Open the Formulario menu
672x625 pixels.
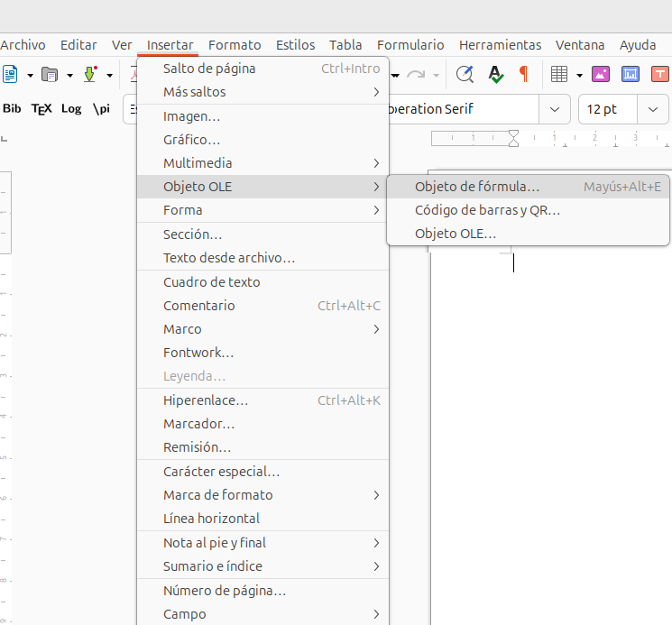410,45
